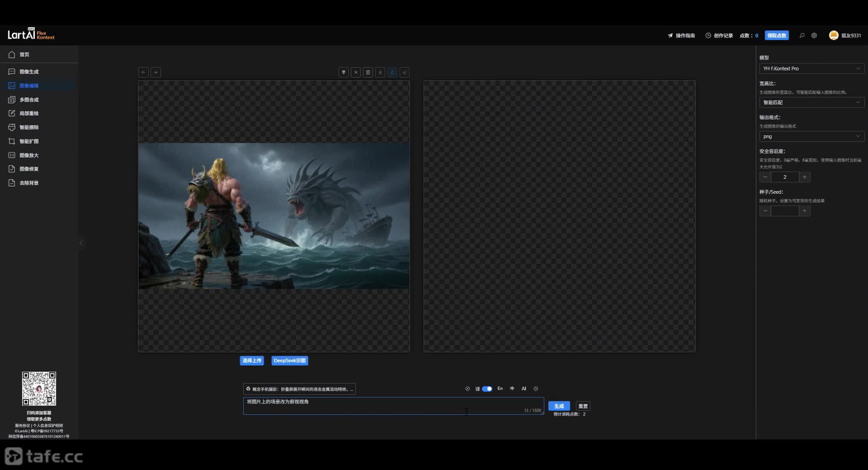Click the safety tolerance value field

tap(785, 177)
